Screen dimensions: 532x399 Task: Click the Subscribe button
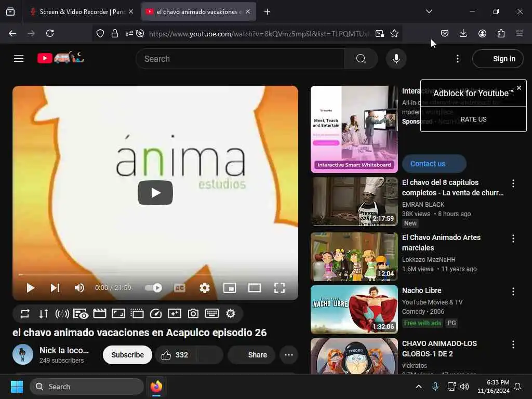[x=128, y=355]
